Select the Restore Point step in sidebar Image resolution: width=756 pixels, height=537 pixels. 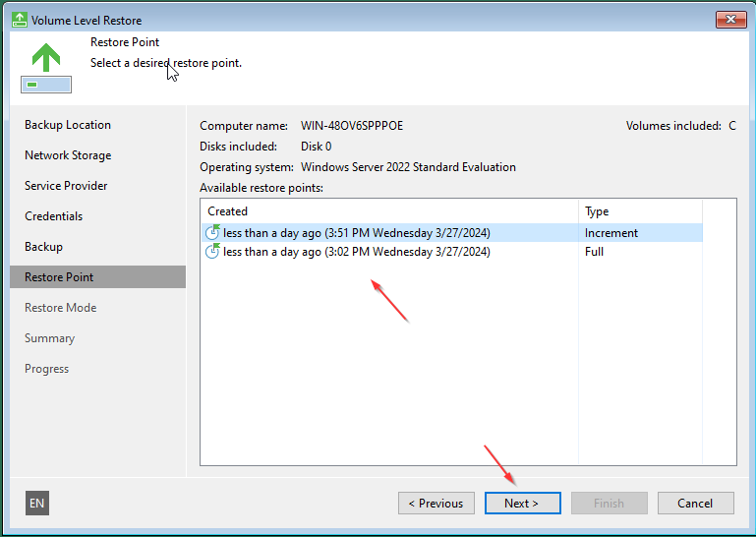pyautogui.click(x=98, y=277)
